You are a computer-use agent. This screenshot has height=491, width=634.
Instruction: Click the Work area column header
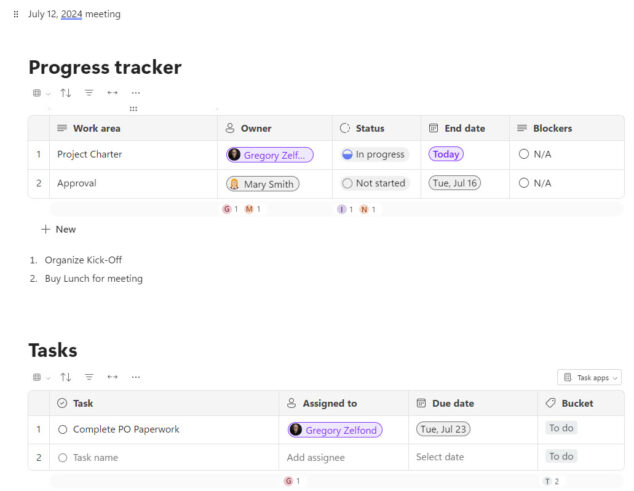tap(96, 128)
